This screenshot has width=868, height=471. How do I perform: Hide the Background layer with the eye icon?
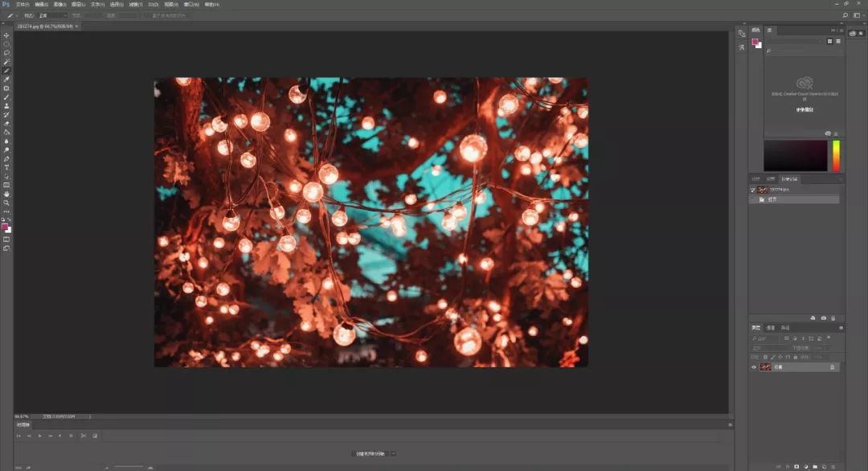754,367
